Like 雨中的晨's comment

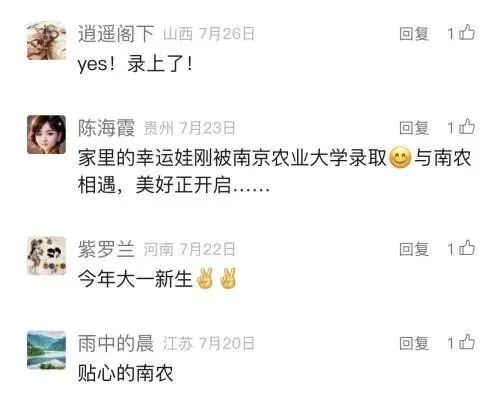coord(467,343)
